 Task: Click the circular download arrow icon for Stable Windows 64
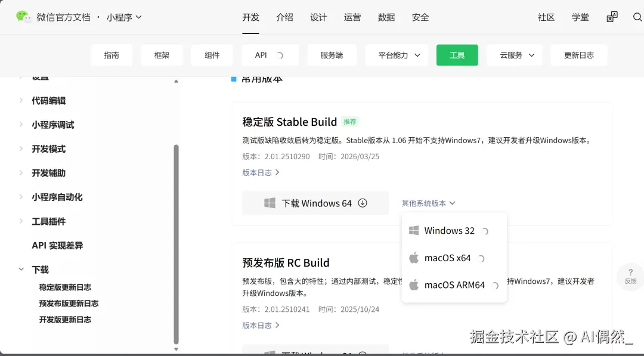363,203
